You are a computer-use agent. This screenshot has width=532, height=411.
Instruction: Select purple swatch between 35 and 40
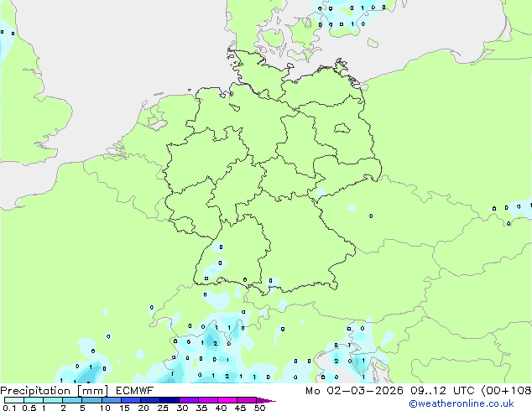coord(208,400)
